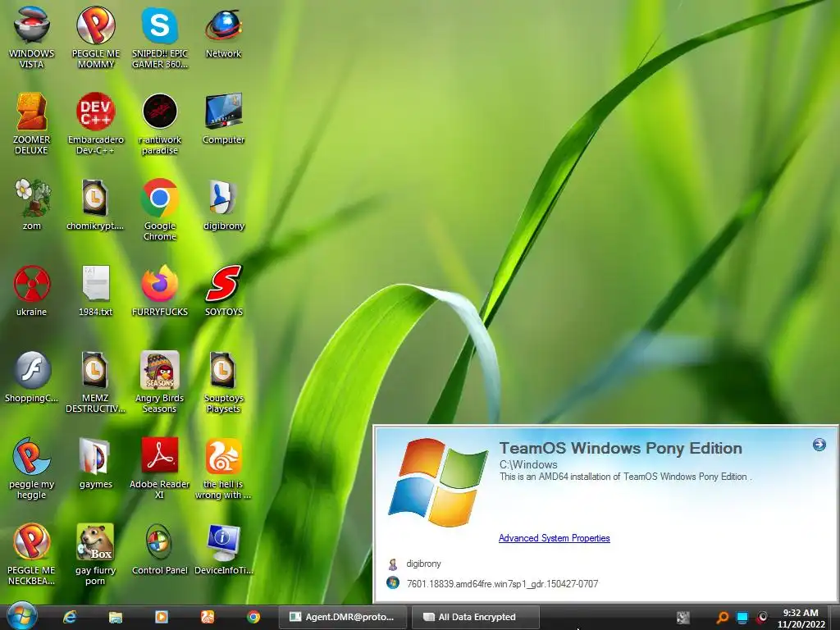
Task: Click the C:\Windows path text
Action: tap(528, 464)
